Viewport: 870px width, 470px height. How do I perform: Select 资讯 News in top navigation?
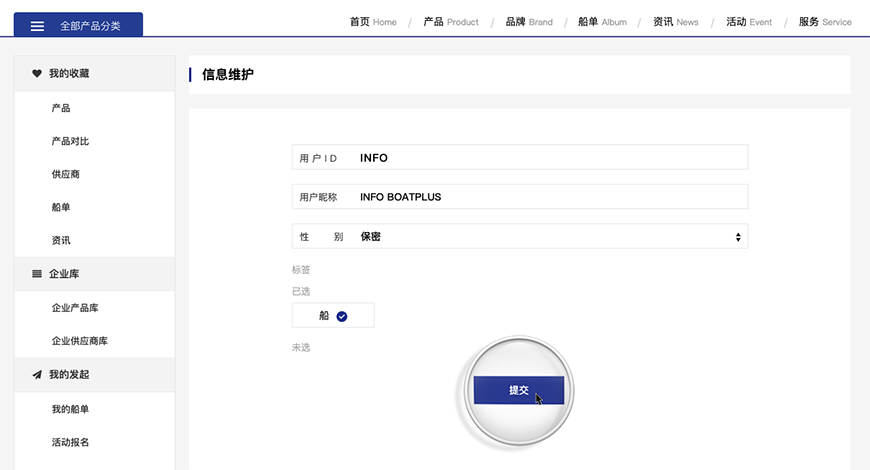pos(676,22)
